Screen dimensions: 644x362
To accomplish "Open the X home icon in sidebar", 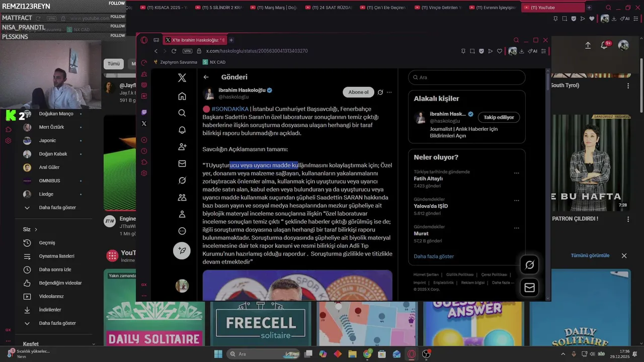I will (182, 96).
